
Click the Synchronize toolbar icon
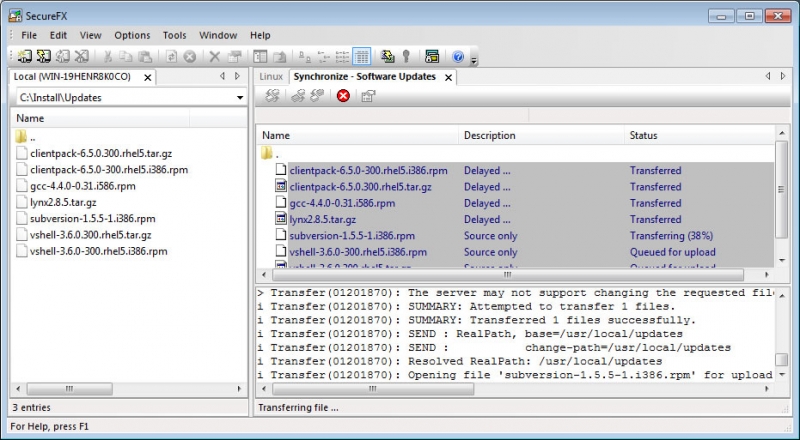coord(387,57)
